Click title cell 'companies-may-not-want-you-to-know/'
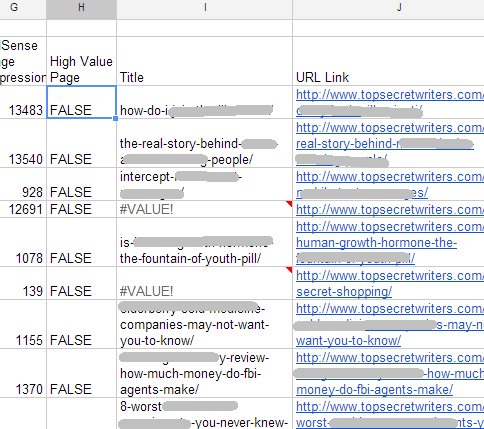The image size is (484, 429). 205,324
